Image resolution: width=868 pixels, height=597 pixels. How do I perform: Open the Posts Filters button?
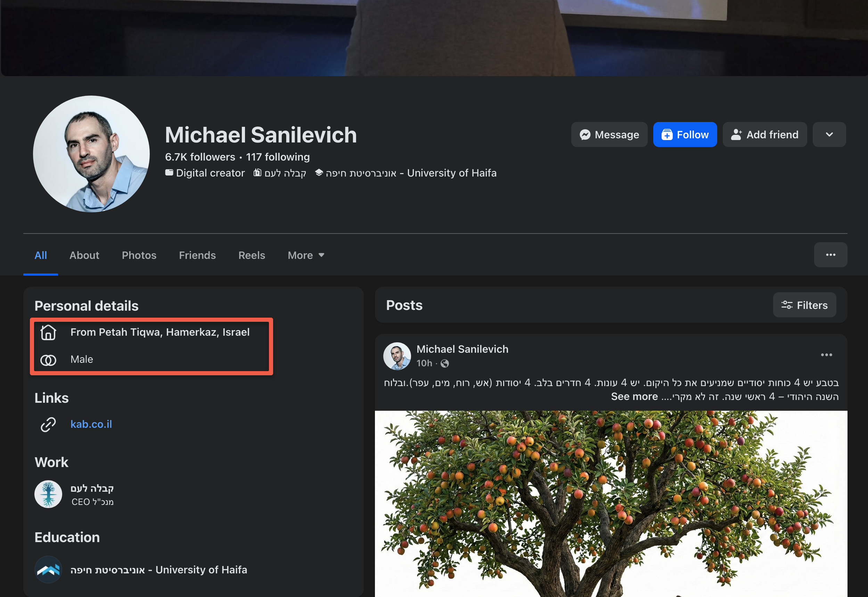pyautogui.click(x=804, y=305)
